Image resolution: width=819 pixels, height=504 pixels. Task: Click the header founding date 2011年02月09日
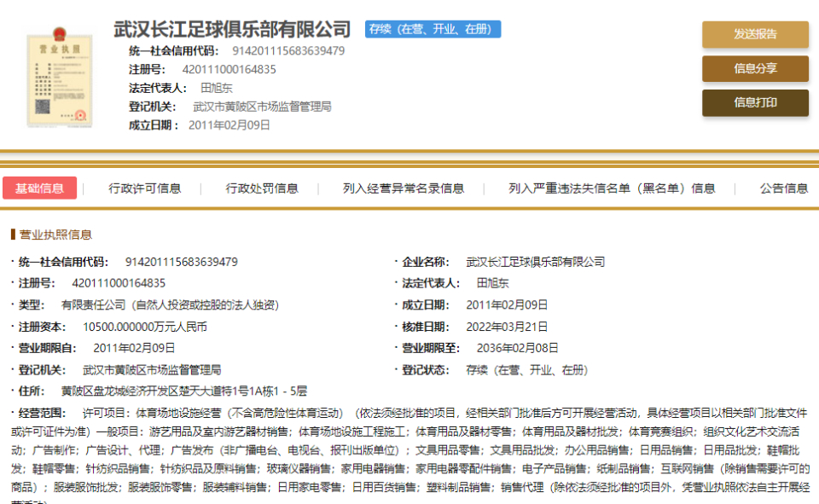229,125
